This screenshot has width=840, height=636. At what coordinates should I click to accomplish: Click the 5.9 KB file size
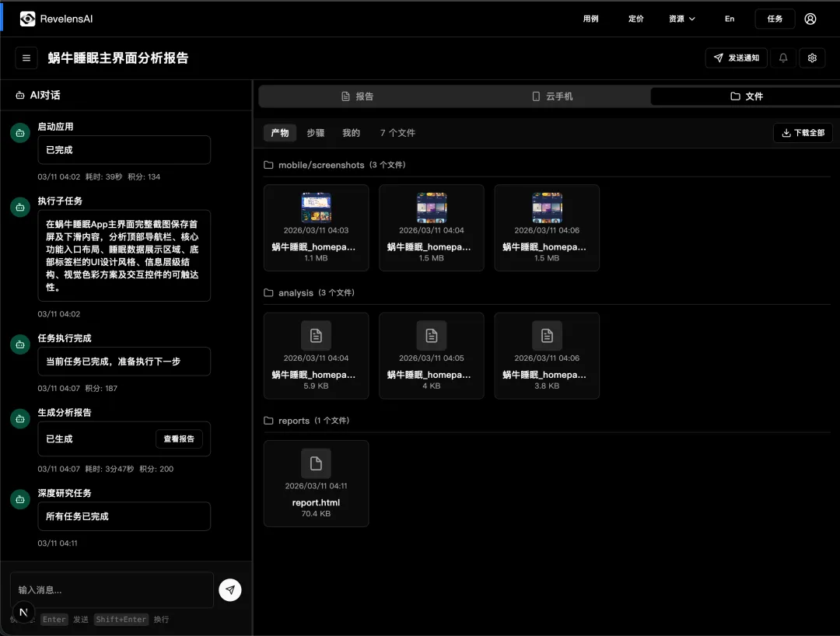click(316, 386)
